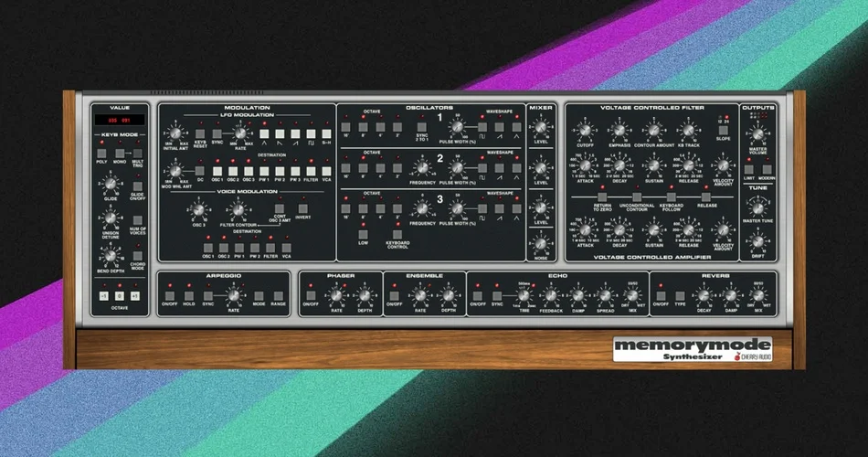This screenshot has width=868, height=457.
Task: Enable triangle waveshape for Oscillator 3
Action: (x=516, y=208)
